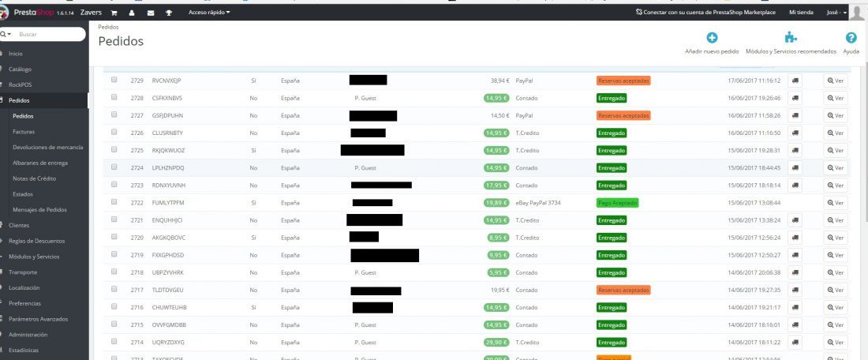Select checkbox for order 2720
The height and width of the screenshot is (360, 868).
pos(114,237)
